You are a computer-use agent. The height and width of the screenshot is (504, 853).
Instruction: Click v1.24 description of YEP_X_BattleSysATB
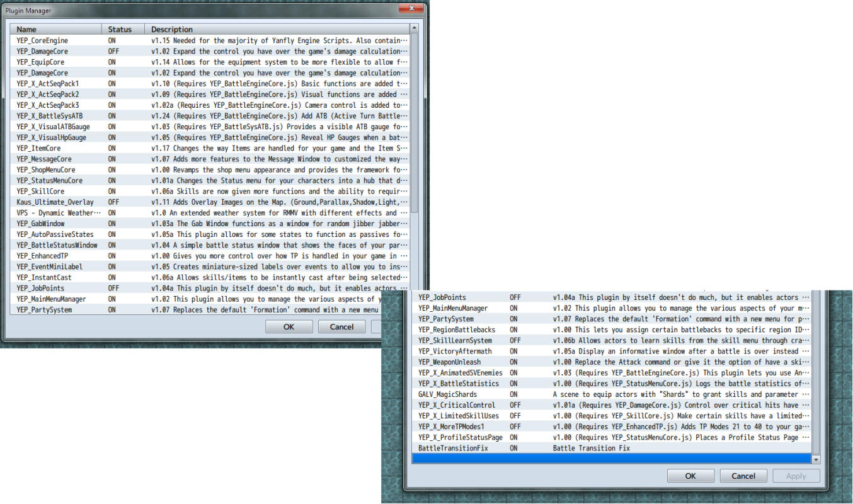280,116
